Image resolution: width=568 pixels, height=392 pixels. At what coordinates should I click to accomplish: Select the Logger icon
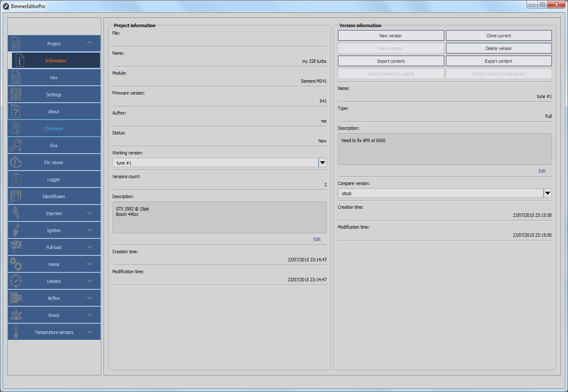tap(15, 179)
